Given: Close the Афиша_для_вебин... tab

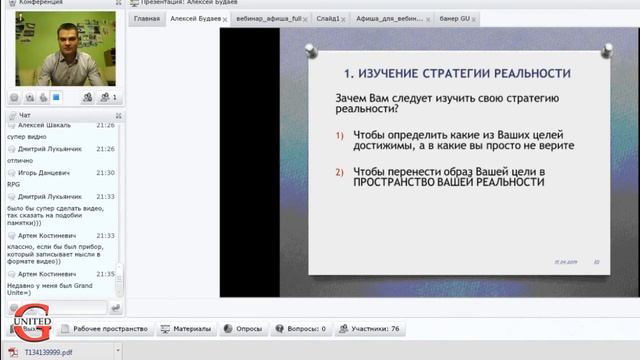Looking at the screenshot, I should click(428, 20).
